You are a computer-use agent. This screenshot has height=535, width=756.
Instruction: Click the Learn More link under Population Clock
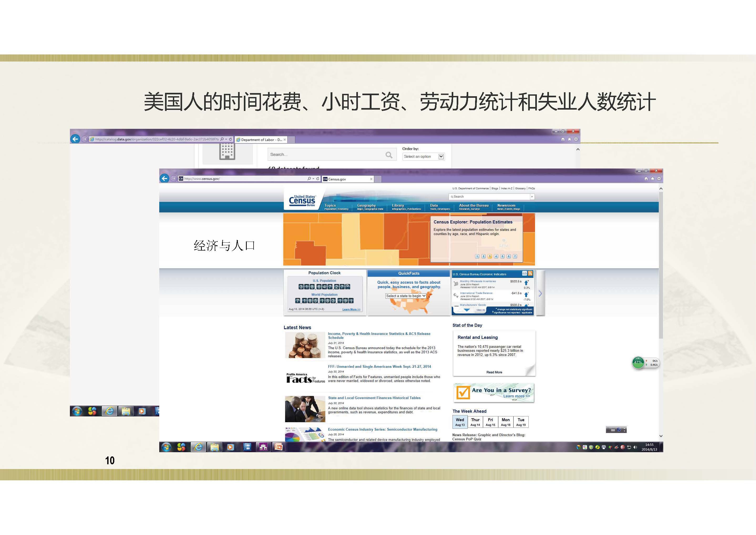point(352,309)
